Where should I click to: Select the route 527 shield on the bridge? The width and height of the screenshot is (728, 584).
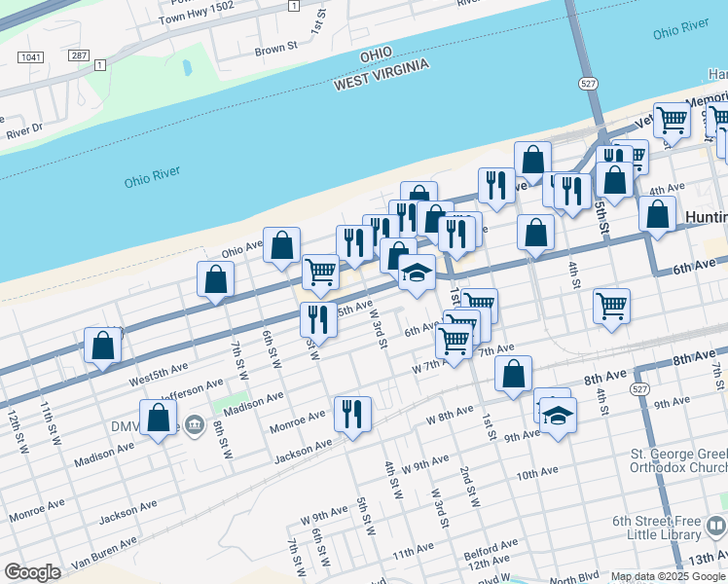tap(586, 82)
